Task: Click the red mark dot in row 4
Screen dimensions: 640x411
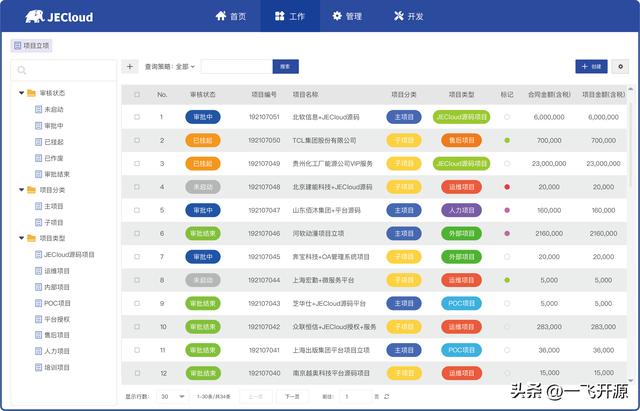Action: pos(507,187)
